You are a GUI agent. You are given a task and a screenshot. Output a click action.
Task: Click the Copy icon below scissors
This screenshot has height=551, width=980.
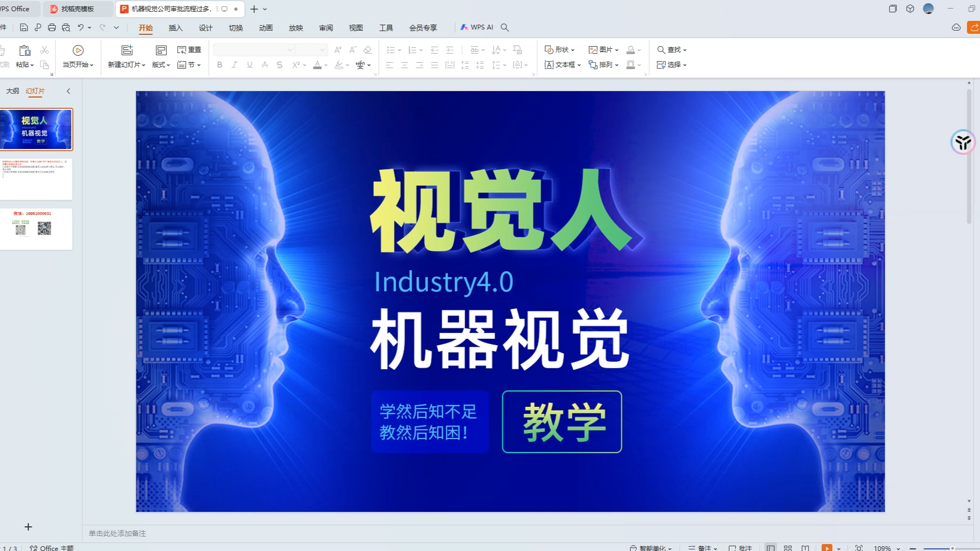[45, 65]
